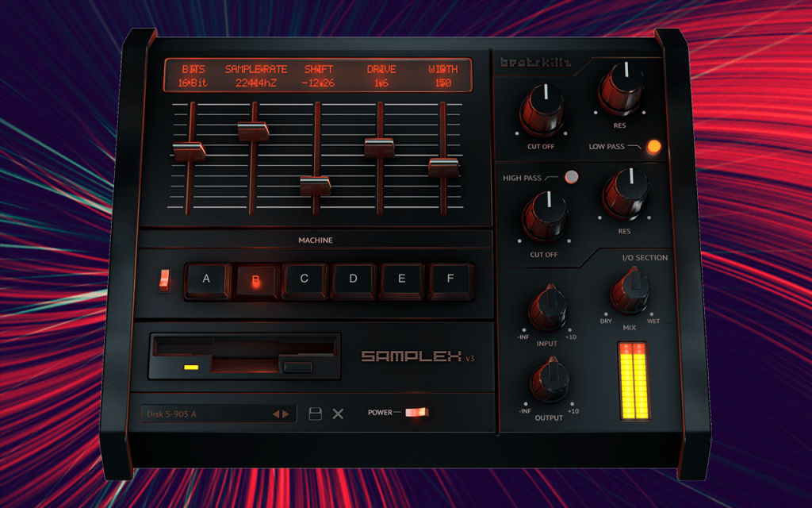Enable the HIGH PASS filter button
Image resolution: width=812 pixels, height=508 pixels.
[x=572, y=177]
